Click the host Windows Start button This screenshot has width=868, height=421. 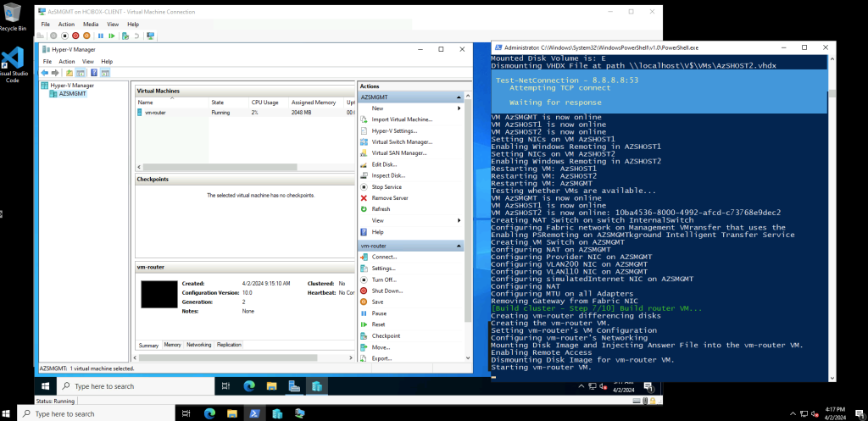(x=7, y=413)
